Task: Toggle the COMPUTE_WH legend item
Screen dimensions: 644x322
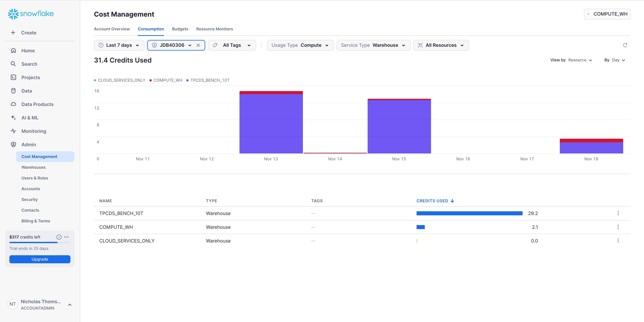Action: pyautogui.click(x=168, y=80)
